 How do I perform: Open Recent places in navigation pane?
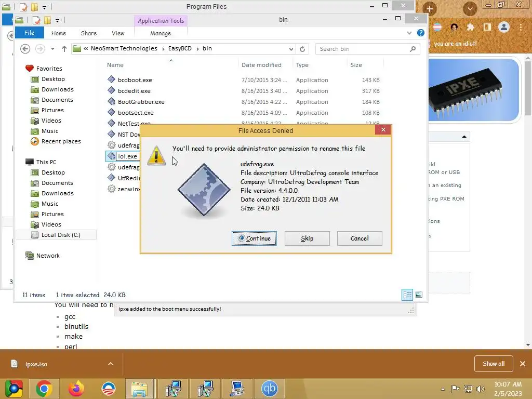click(x=61, y=141)
